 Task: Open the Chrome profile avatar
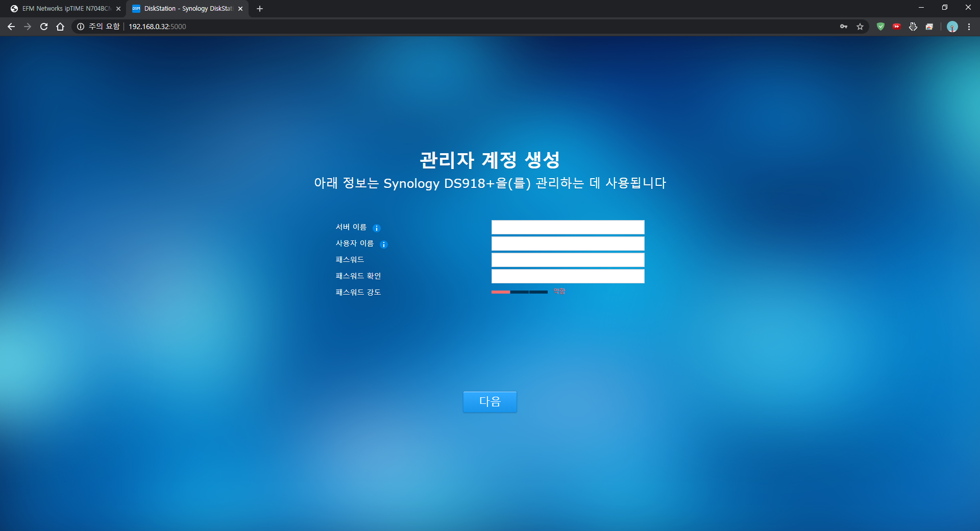tap(952, 27)
